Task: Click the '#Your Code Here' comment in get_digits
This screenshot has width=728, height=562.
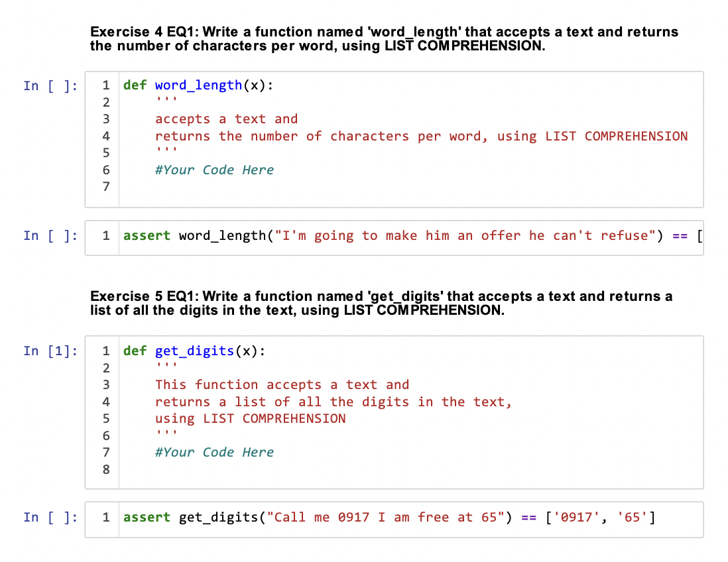Action: coord(213,452)
